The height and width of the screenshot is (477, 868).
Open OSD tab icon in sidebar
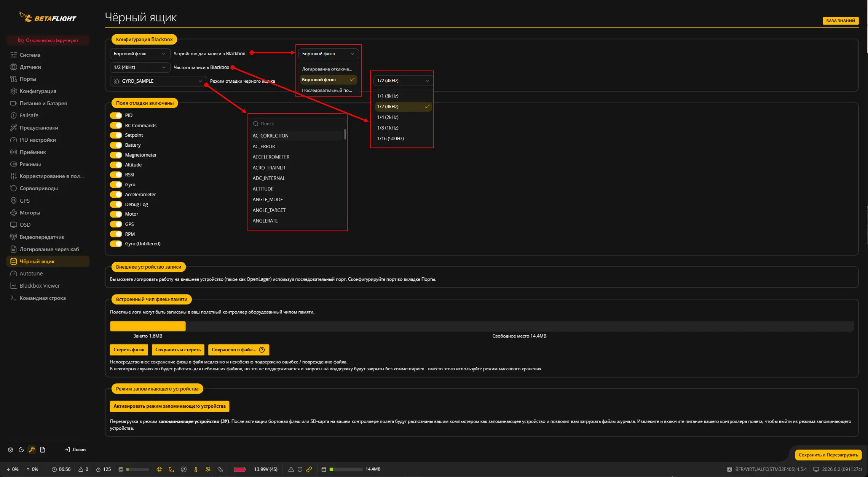coord(14,225)
